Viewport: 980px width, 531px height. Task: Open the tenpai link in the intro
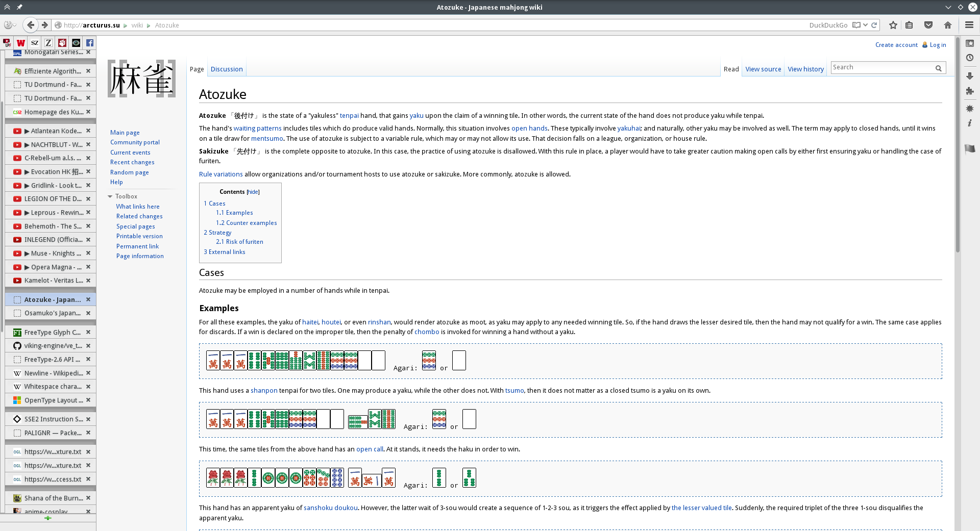(349, 116)
